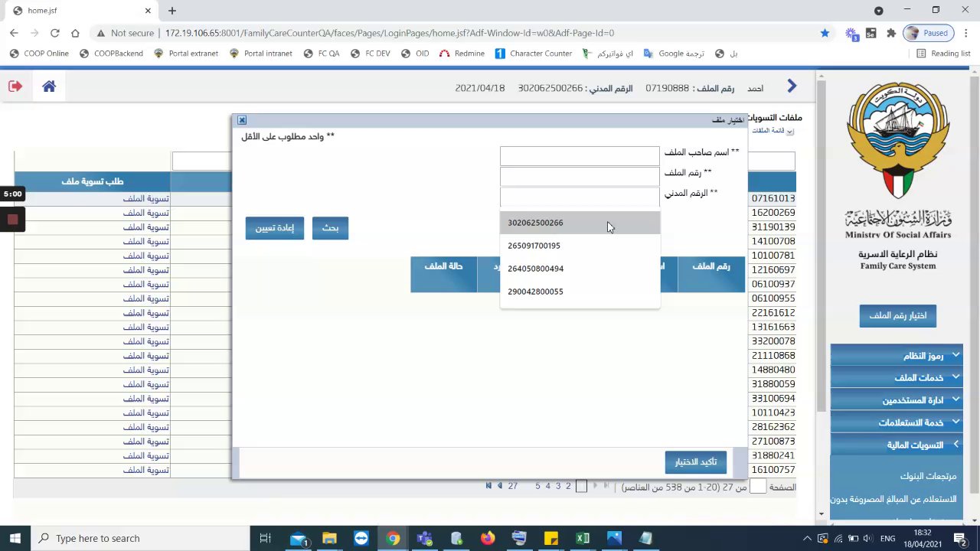This screenshot has width=980, height=551.
Task: Jump to last page 27 arrow icon
Action: (488, 486)
